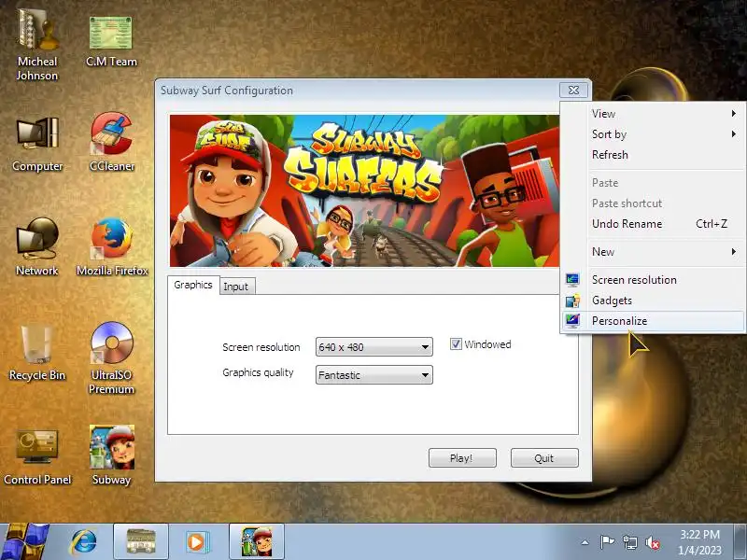The image size is (747, 560).
Task: Switch to the Graphics tab
Action: point(193,285)
